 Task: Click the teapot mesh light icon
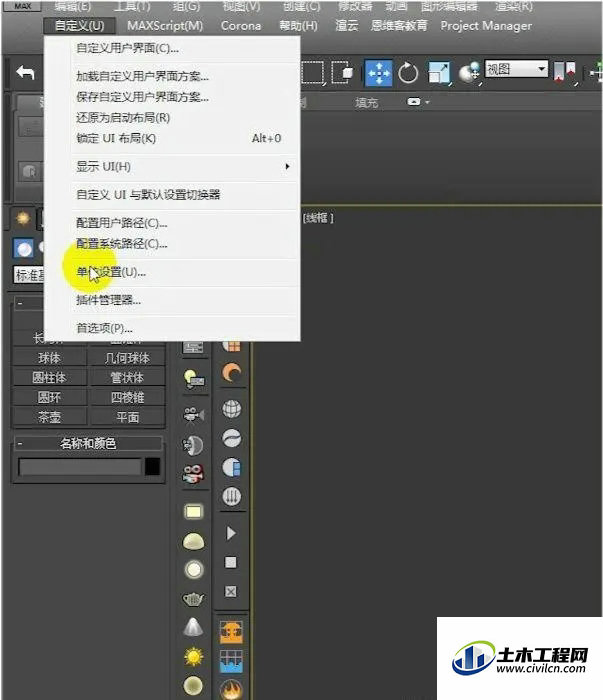click(194, 599)
